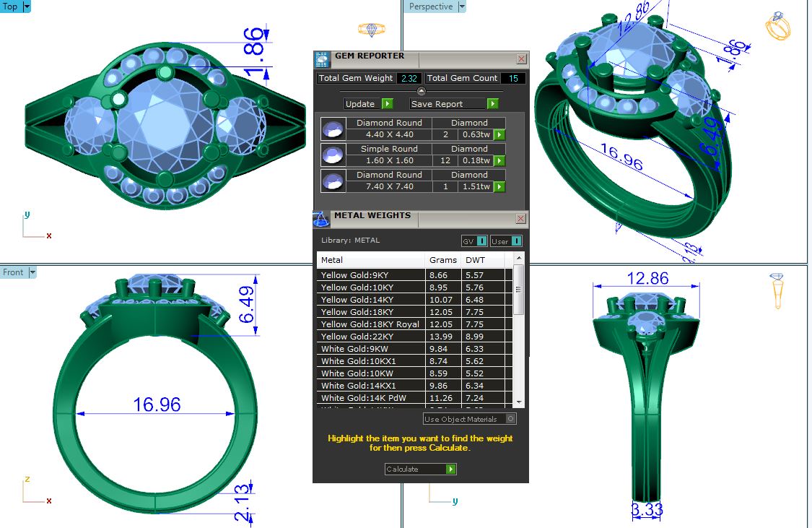The height and width of the screenshot is (528, 812).
Task: Click the Metal Weights scale icon
Action: tap(321, 218)
